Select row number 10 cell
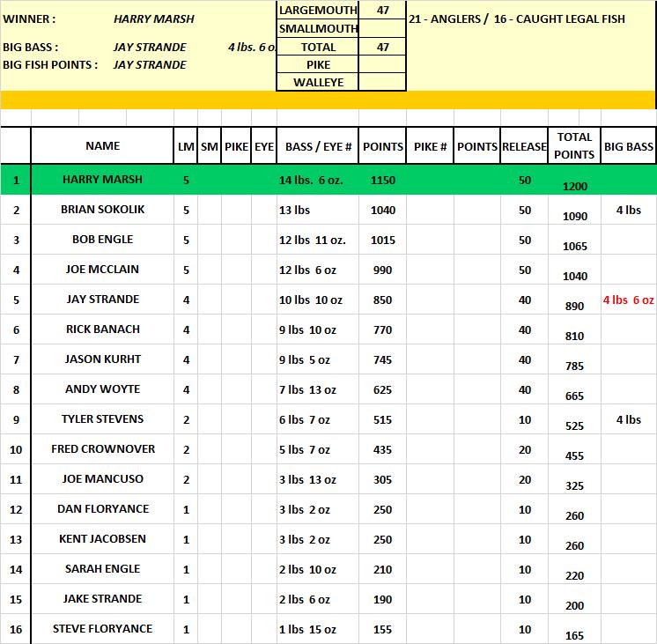 click(16, 449)
